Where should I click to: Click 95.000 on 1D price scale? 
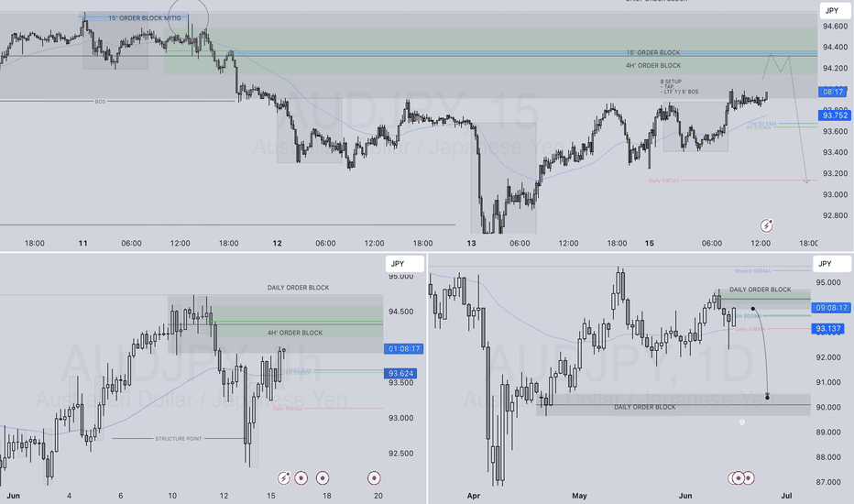[827, 282]
